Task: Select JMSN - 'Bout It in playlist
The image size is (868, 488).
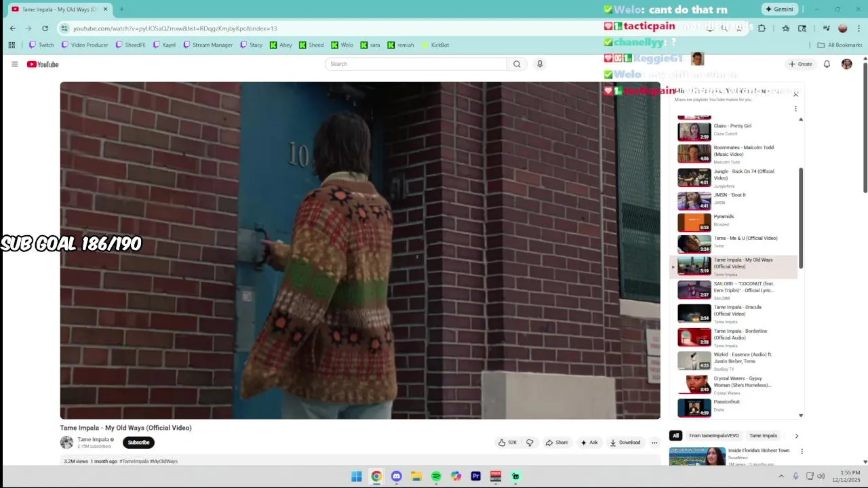Action: point(734,201)
